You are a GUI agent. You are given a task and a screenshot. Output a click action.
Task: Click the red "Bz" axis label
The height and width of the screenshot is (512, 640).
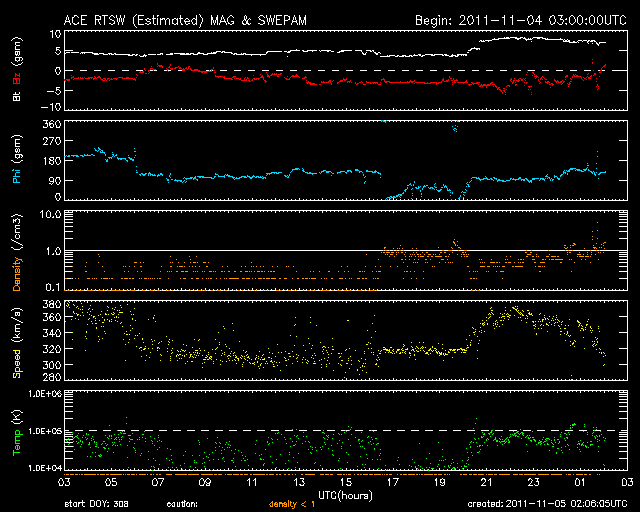pyautogui.click(x=17, y=78)
